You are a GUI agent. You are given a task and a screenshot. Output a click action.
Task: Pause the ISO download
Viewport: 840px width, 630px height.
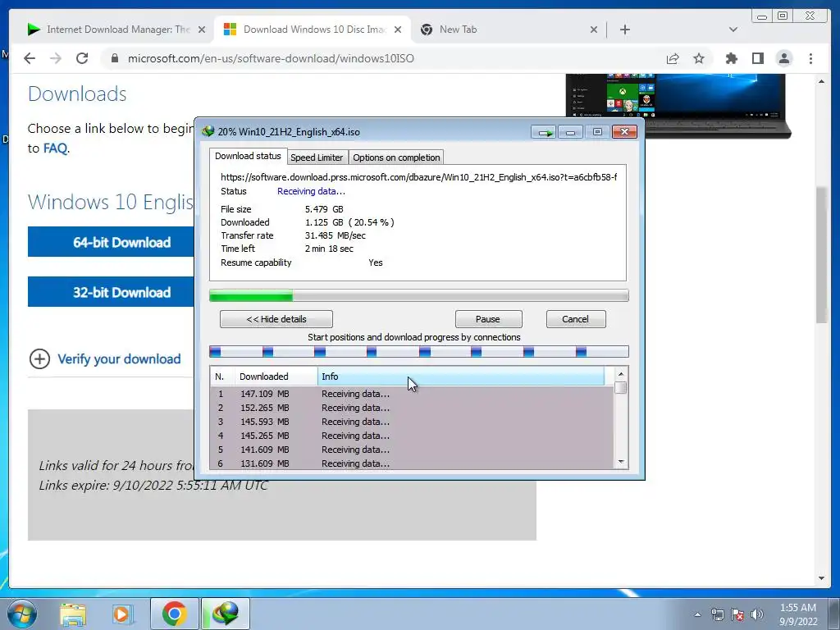[488, 319]
